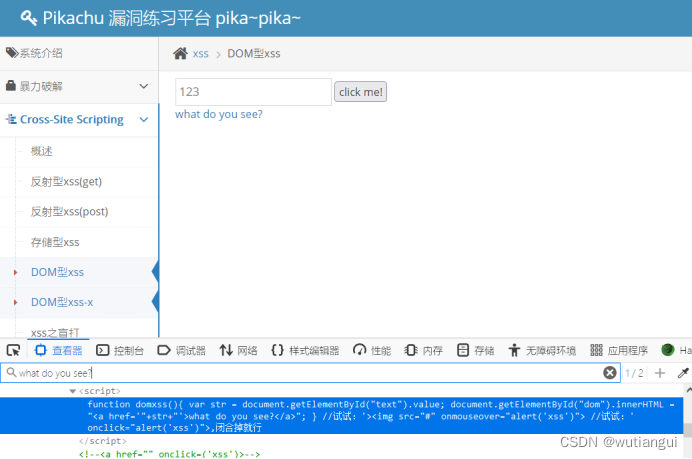Click the tag icon beside 系统介绍
The image size is (692, 459).
click(x=11, y=53)
